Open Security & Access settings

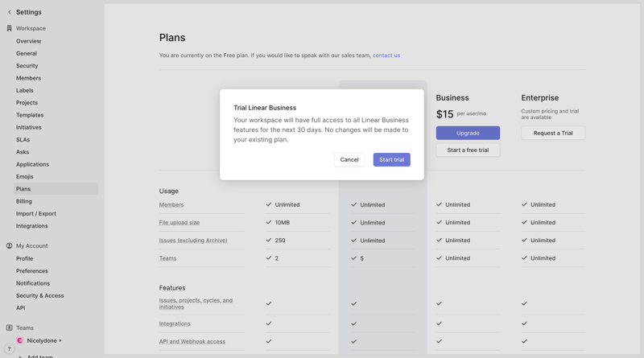tap(39, 295)
